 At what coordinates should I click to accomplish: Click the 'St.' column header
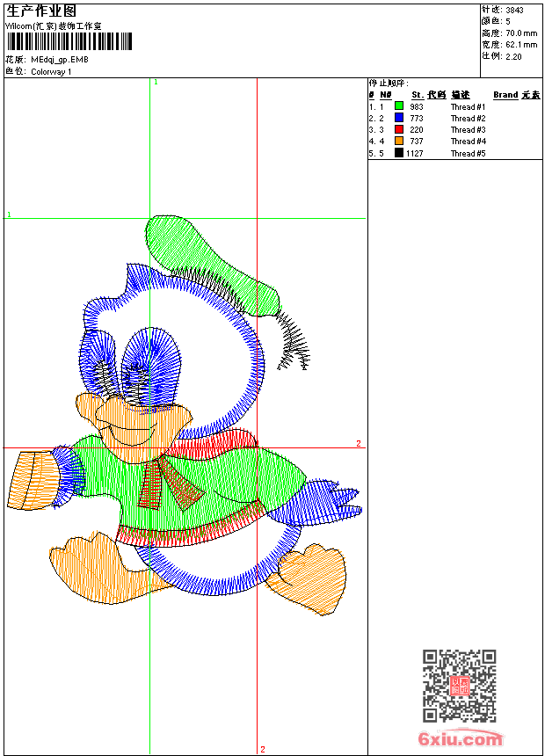418,95
